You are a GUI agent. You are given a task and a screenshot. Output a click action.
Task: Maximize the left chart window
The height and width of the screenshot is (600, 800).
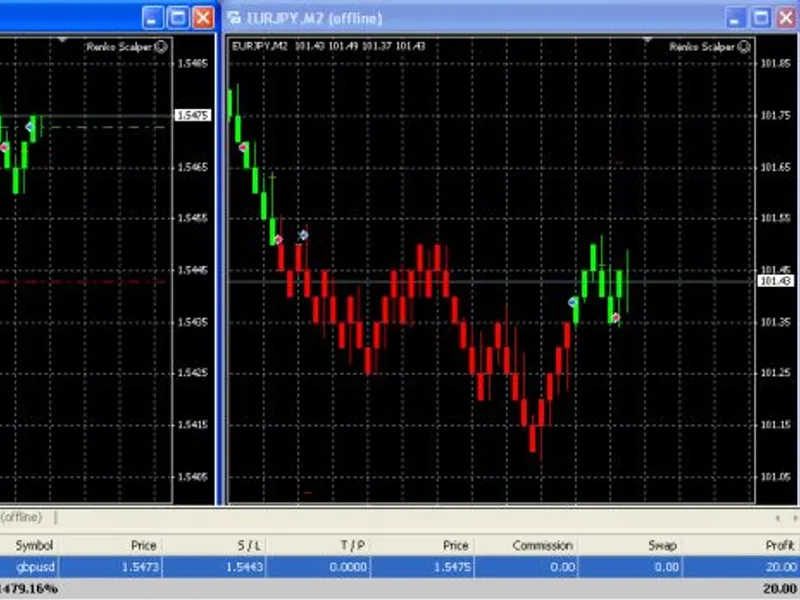178,18
